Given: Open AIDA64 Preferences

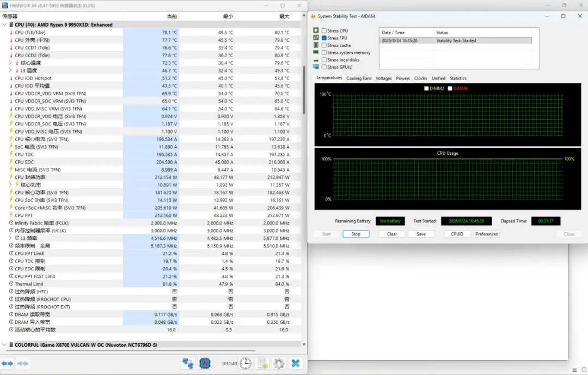Looking at the screenshot, I should [x=486, y=234].
